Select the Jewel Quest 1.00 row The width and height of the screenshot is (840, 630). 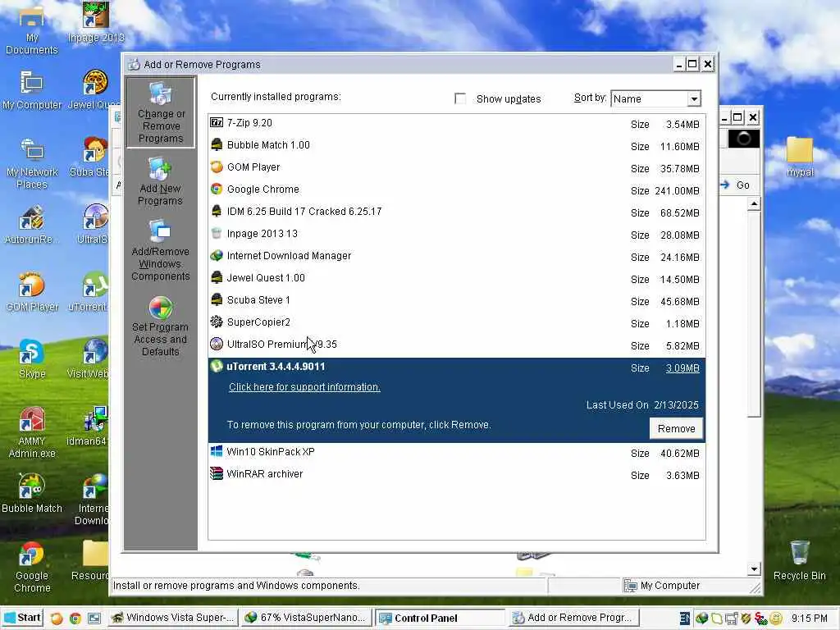[456, 278]
